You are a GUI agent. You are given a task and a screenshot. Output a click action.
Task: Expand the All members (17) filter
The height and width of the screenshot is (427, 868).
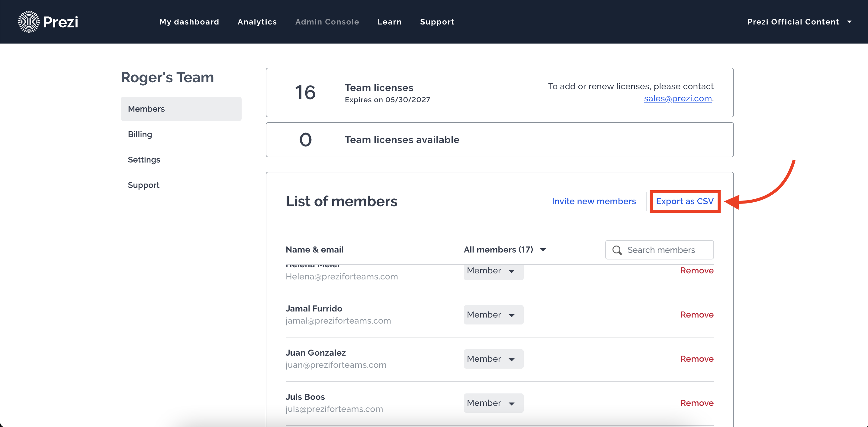tap(504, 249)
